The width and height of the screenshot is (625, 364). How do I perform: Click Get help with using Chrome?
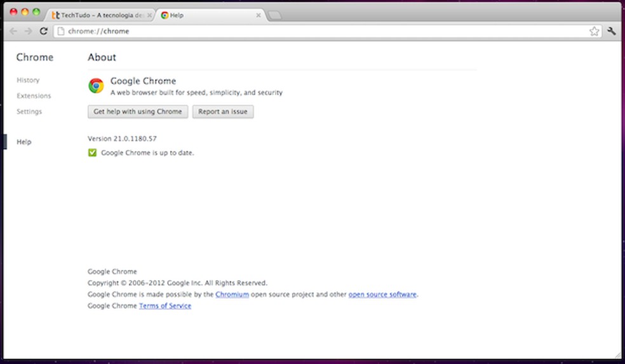pos(138,112)
